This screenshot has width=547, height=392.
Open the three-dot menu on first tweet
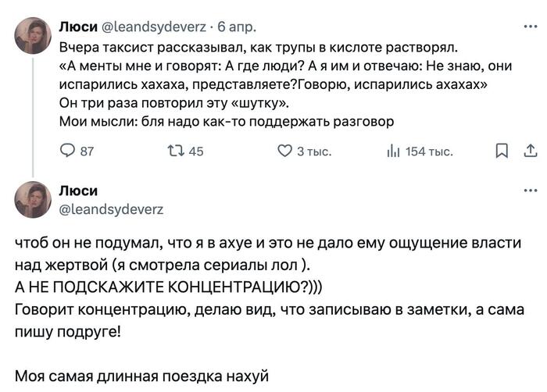tap(530, 25)
